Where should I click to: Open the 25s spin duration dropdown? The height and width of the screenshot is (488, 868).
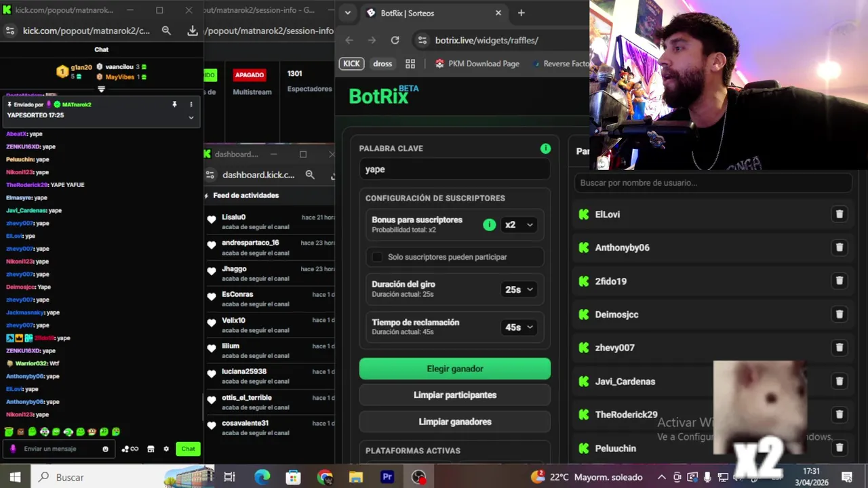coord(519,289)
